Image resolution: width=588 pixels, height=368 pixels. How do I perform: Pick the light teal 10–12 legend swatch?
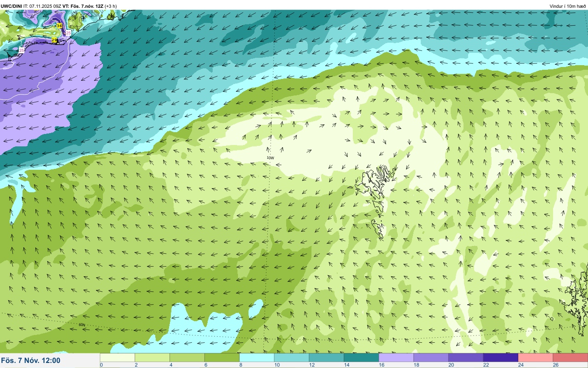point(292,357)
